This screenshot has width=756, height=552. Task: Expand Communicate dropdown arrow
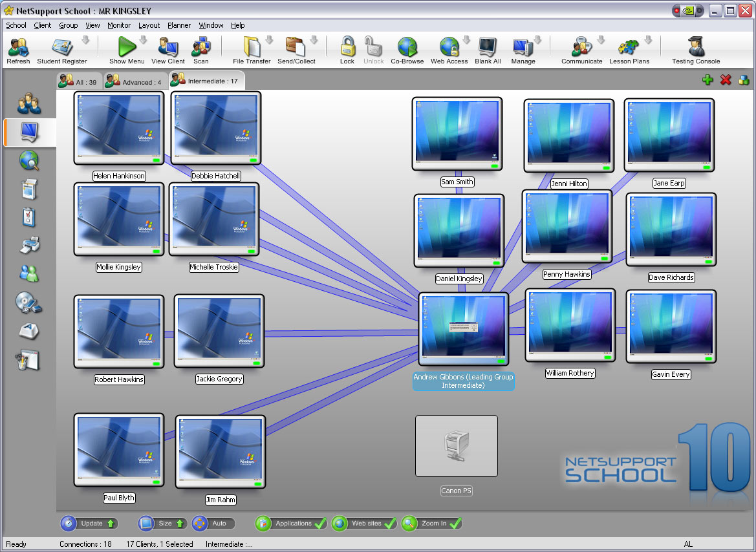click(x=601, y=40)
